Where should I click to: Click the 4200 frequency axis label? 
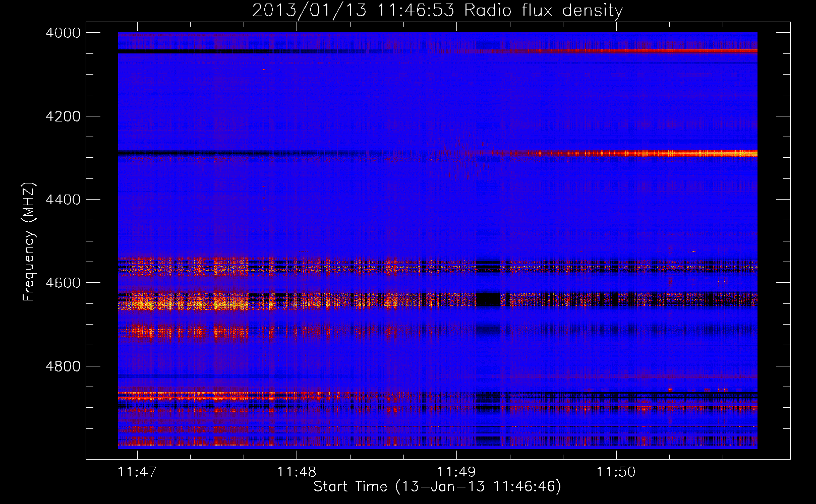(63, 116)
